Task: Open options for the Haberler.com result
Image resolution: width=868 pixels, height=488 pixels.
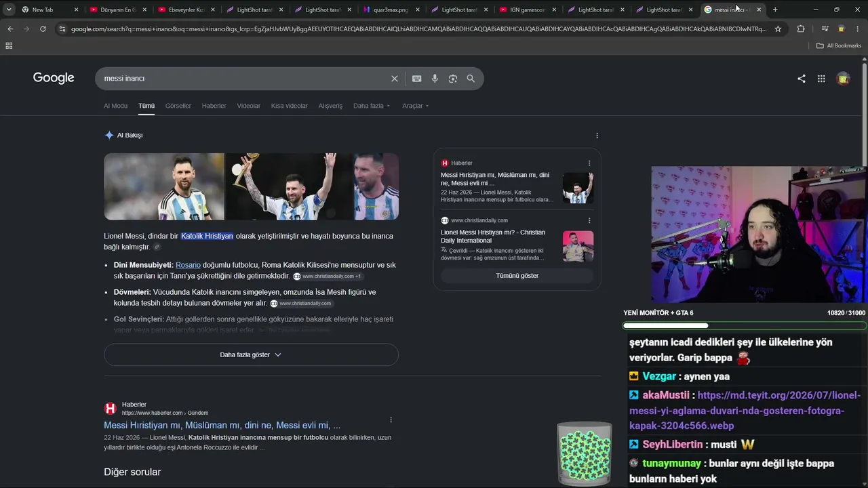Action: (391, 420)
